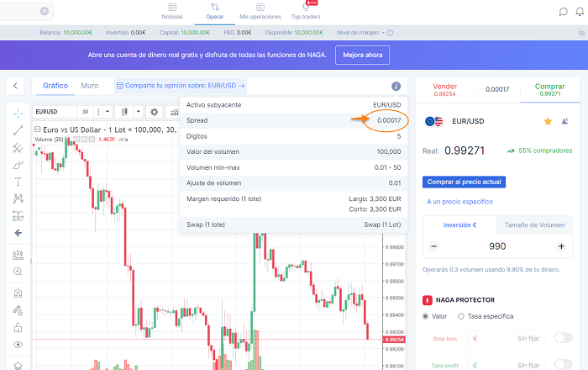Switch to the Muro tab
Image resolution: width=588 pixels, height=370 pixels.
(x=90, y=86)
